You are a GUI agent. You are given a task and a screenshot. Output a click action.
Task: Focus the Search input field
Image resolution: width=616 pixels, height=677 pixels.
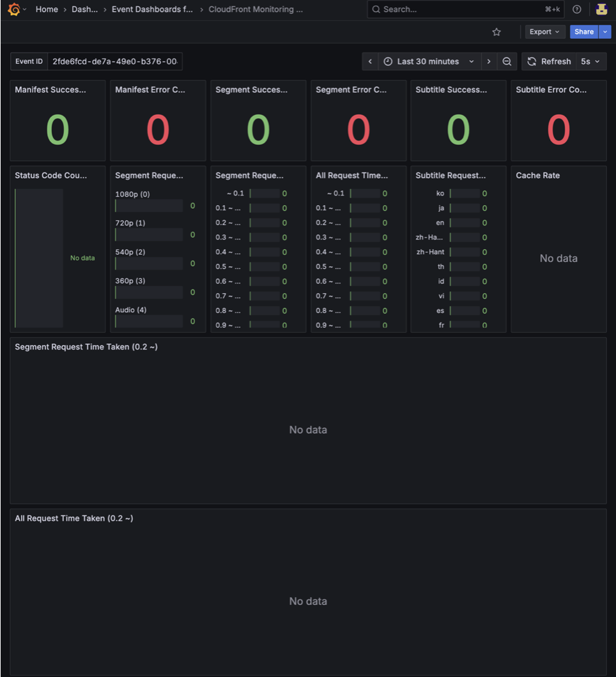pyautogui.click(x=466, y=9)
